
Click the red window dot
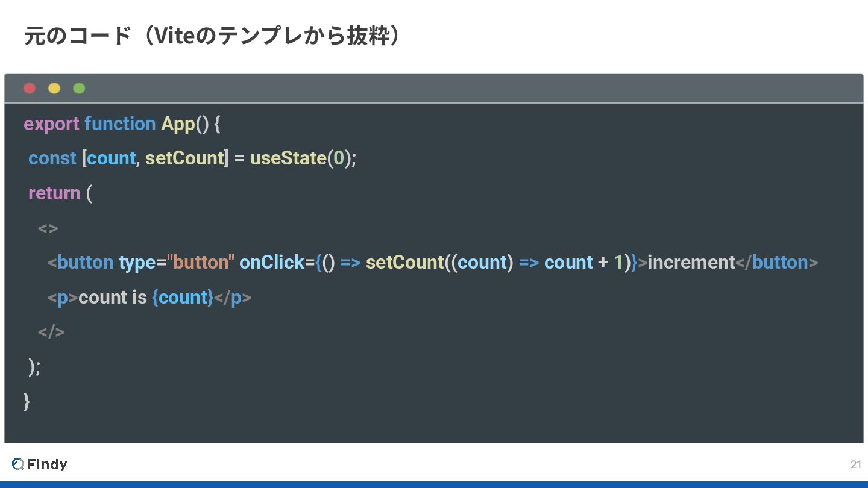(30, 89)
